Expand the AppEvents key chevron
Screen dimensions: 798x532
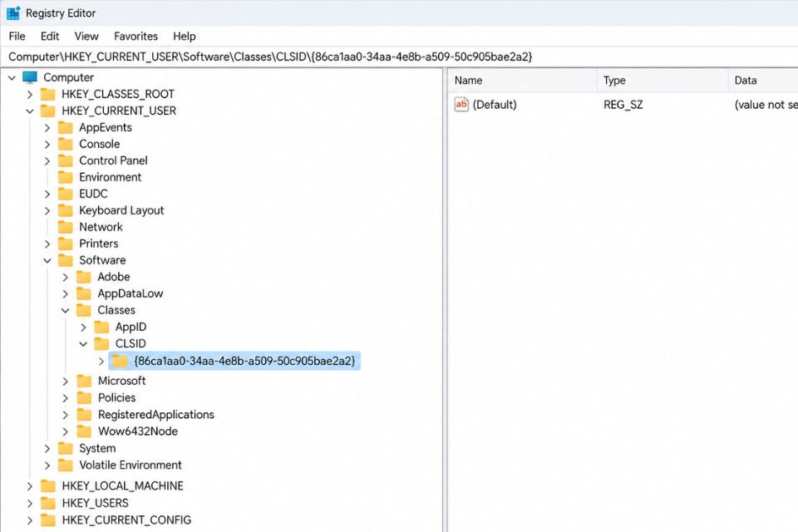pos(47,128)
